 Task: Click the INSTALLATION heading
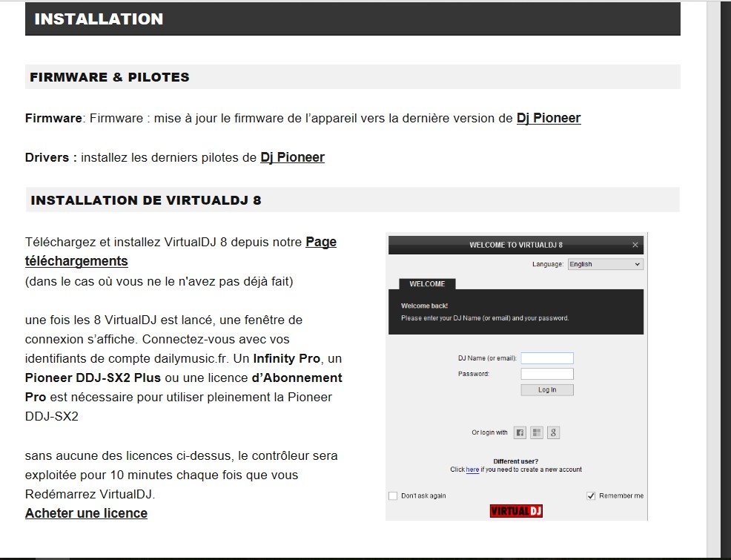point(99,19)
